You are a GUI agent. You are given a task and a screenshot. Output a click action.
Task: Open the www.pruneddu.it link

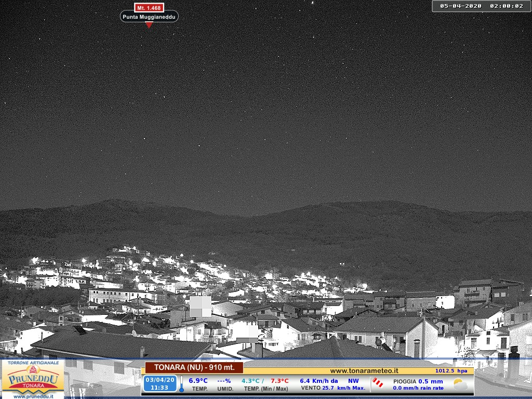(33, 396)
